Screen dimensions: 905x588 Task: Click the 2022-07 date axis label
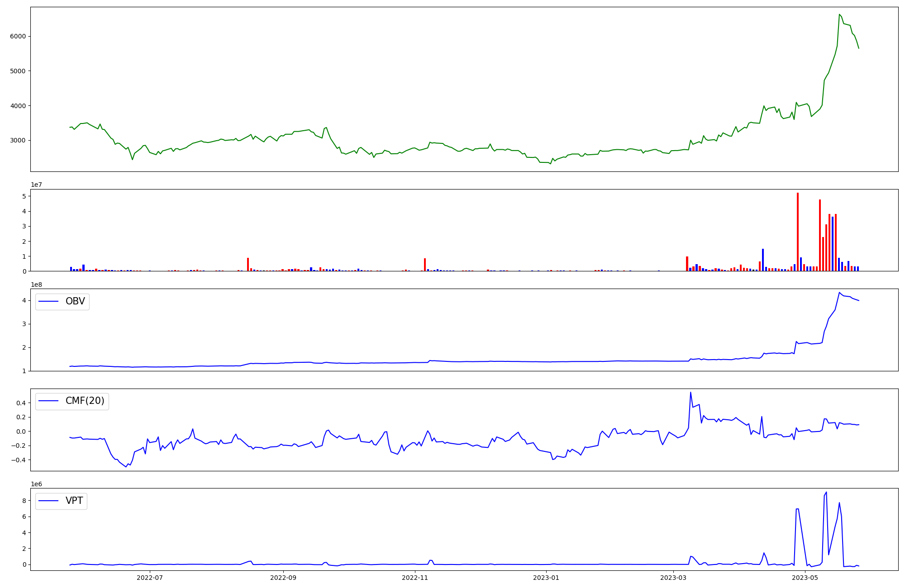coord(149,578)
